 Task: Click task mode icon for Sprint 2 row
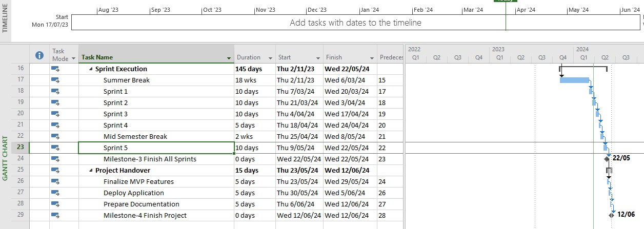(x=55, y=102)
